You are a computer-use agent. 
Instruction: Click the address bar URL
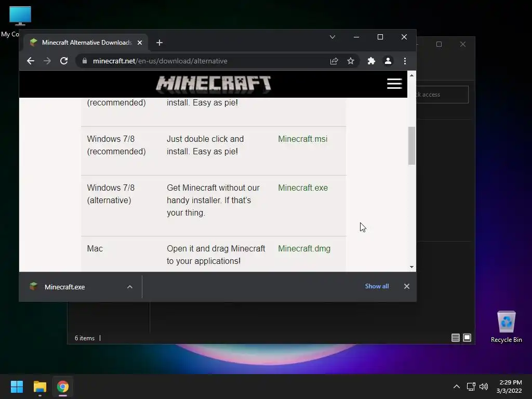click(x=160, y=61)
